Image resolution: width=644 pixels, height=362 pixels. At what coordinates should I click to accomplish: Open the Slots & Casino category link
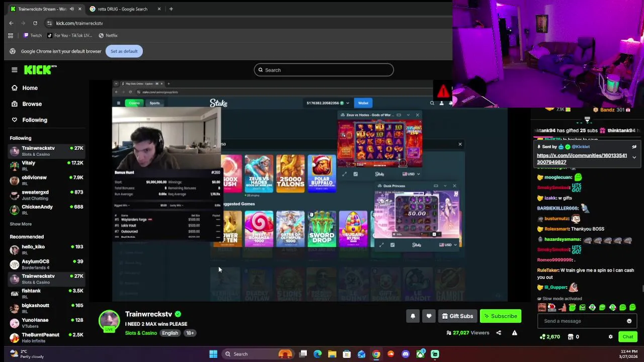[x=141, y=333]
